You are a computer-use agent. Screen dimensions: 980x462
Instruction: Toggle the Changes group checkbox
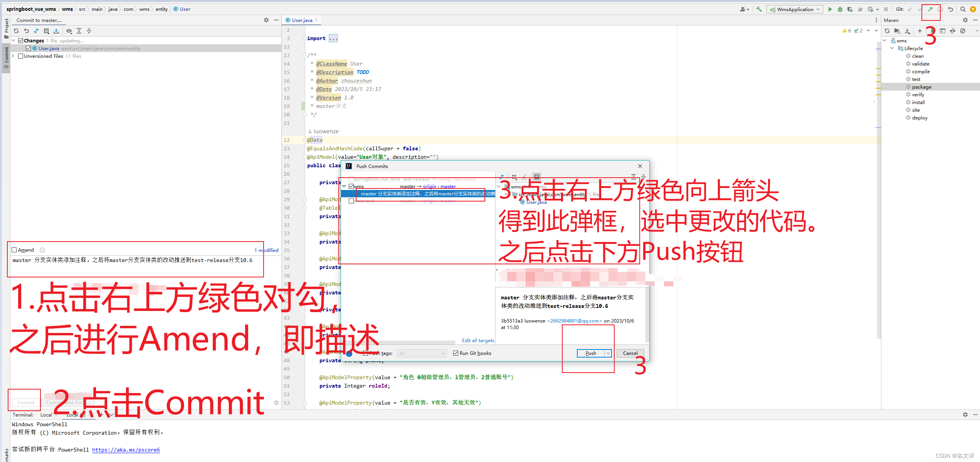[x=21, y=40]
